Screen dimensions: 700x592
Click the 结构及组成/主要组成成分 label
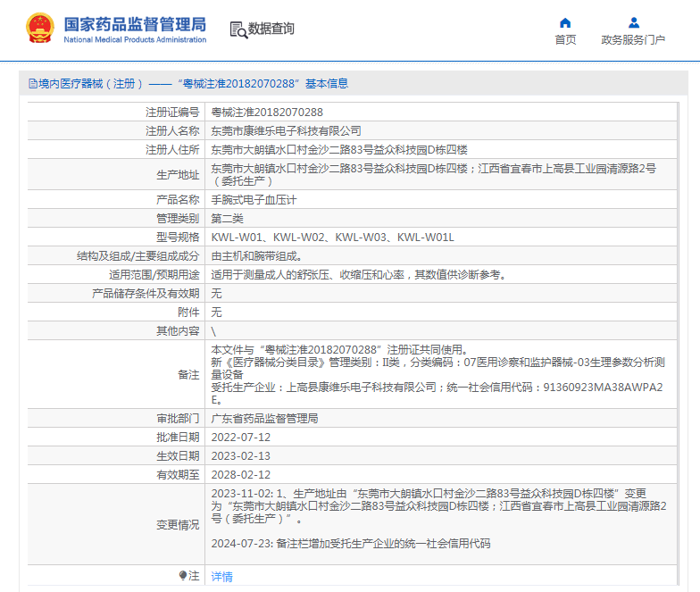[x=137, y=255]
